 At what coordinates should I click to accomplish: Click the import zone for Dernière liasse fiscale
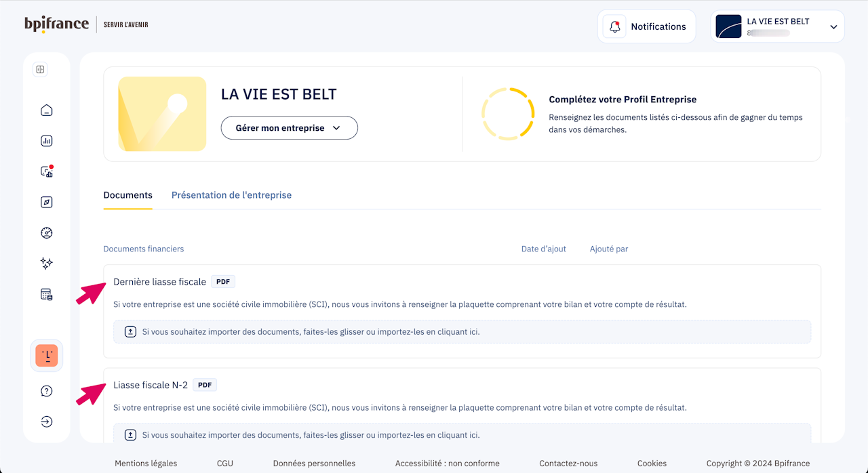tap(462, 332)
